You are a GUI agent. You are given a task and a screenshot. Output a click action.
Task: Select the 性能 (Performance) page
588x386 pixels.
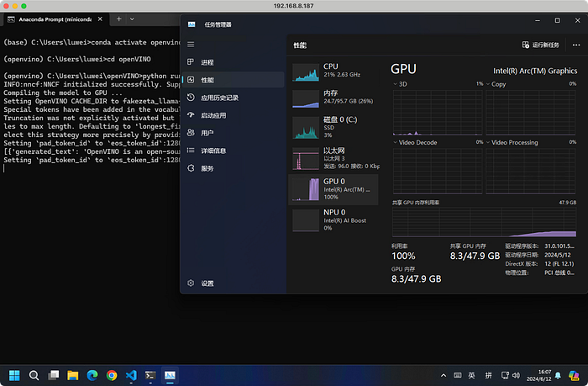tap(233, 80)
